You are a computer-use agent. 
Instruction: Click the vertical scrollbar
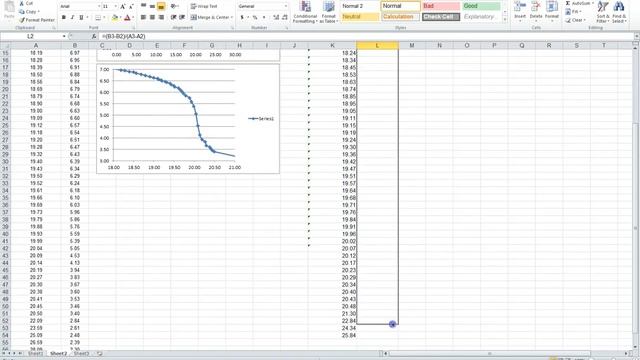(x=636, y=198)
